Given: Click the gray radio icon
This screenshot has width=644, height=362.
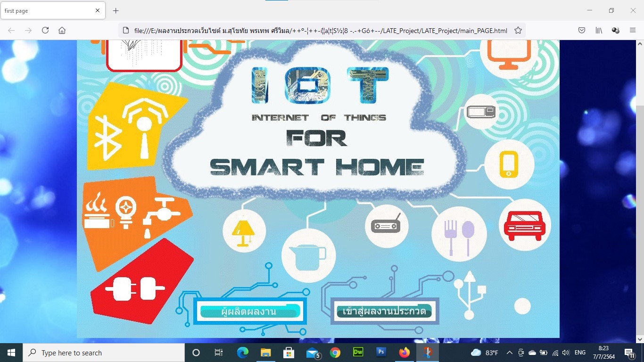Looking at the screenshot, I should 386,225.
